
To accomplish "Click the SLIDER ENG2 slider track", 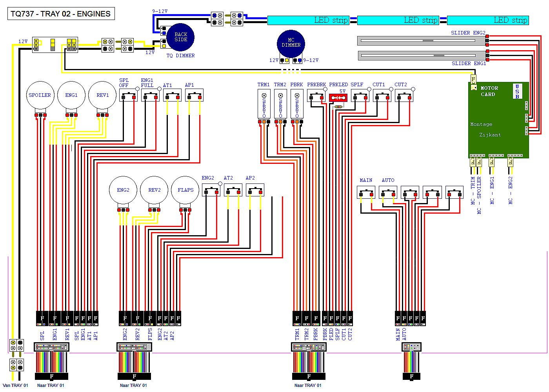I will [422, 40].
